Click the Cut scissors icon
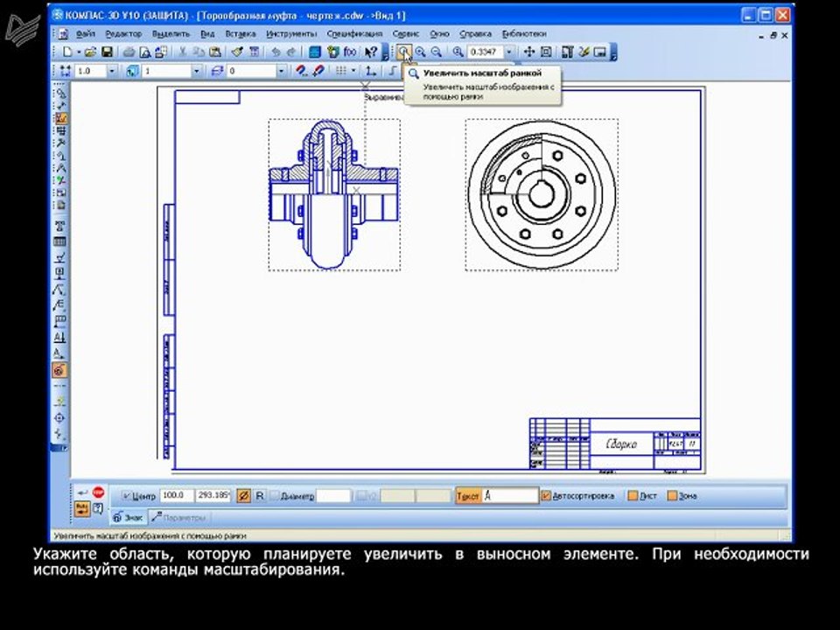 182,52
